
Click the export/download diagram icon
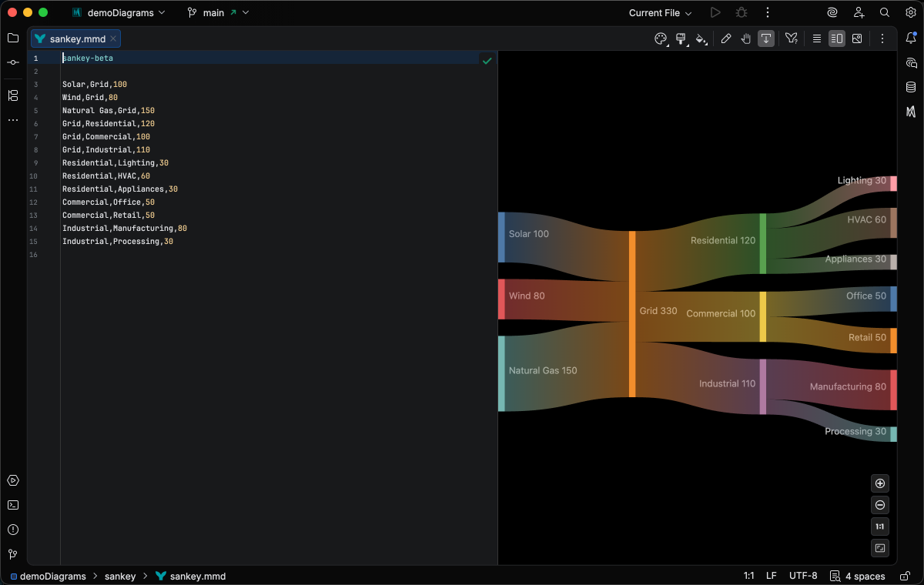point(765,38)
